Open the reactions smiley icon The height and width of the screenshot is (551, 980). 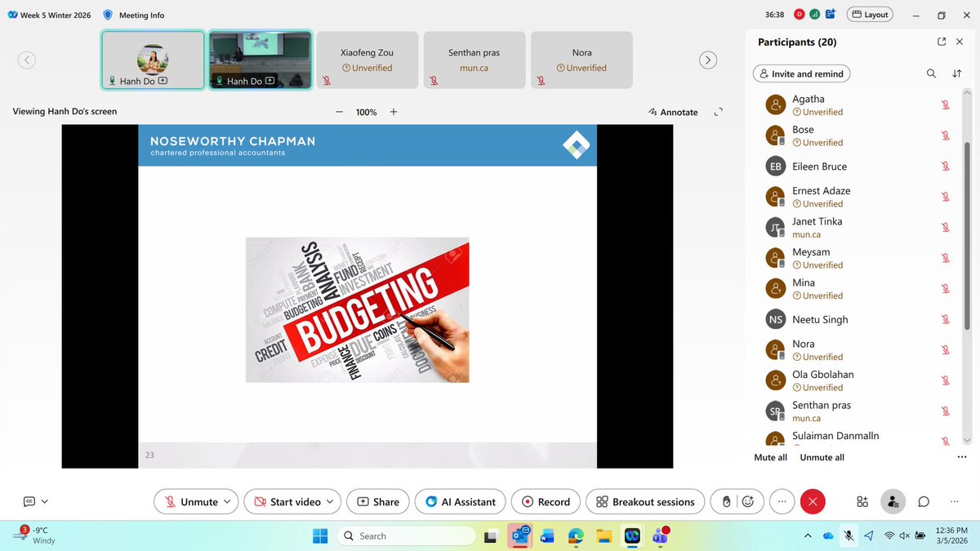coord(749,502)
